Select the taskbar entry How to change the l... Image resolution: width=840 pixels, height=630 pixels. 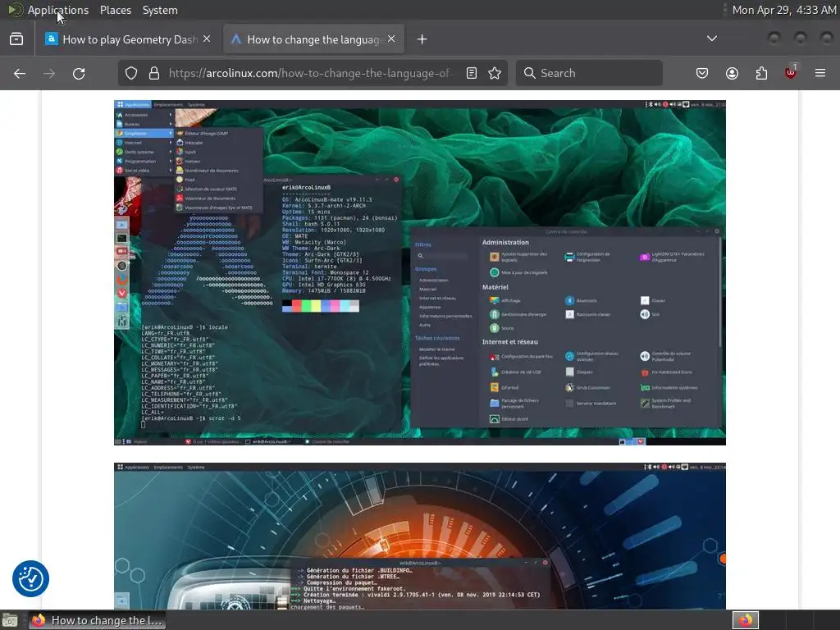pyautogui.click(x=97, y=620)
